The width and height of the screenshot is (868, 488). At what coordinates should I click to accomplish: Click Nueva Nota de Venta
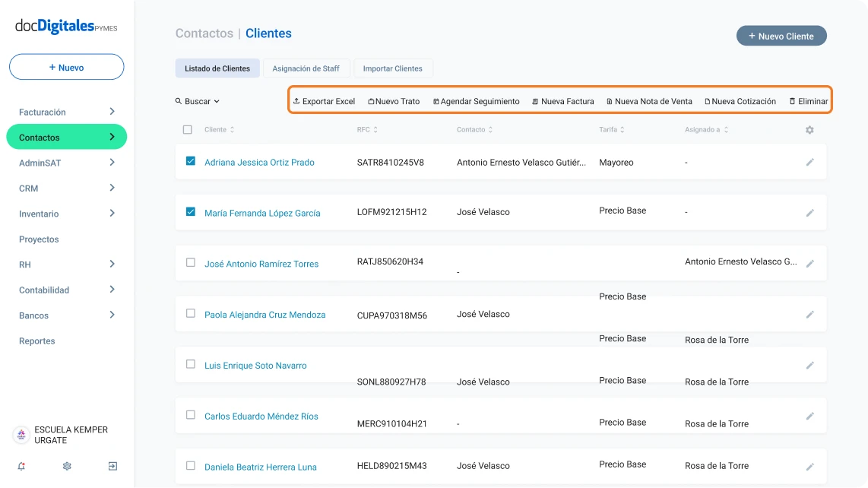(x=649, y=101)
